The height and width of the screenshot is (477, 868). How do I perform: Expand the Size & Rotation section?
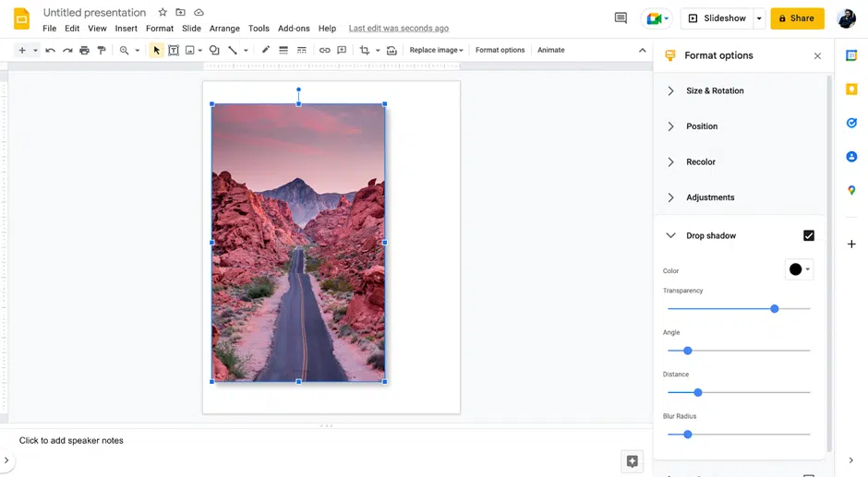(x=715, y=91)
